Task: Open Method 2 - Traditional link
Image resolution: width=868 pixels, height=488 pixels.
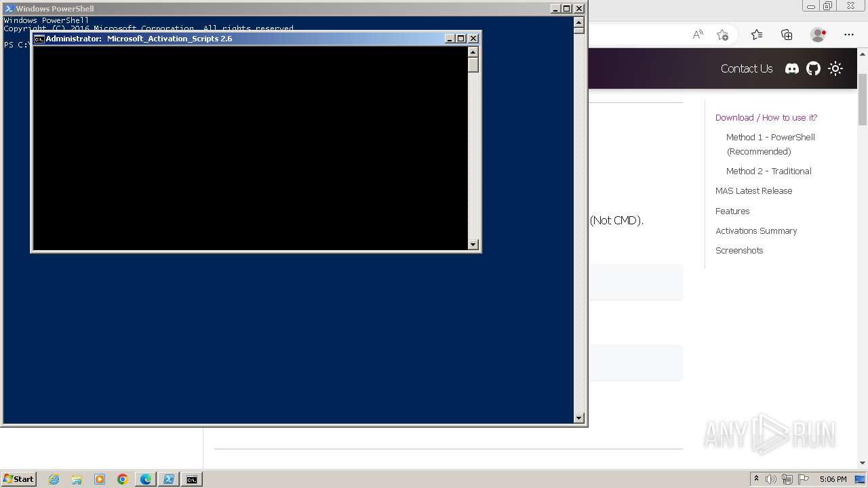Action: pyautogui.click(x=769, y=171)
